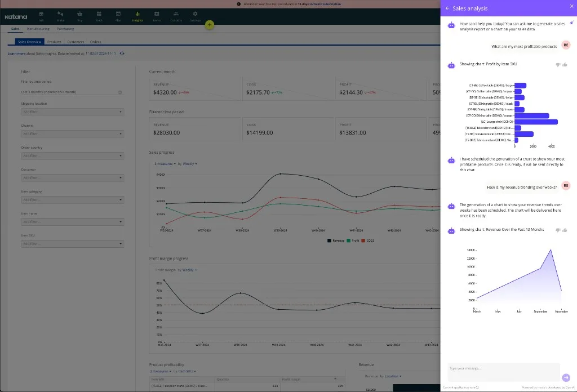Open the Item category filter dropdown
The height and width of the screenshot is (392, 577).
coord(73,200)
